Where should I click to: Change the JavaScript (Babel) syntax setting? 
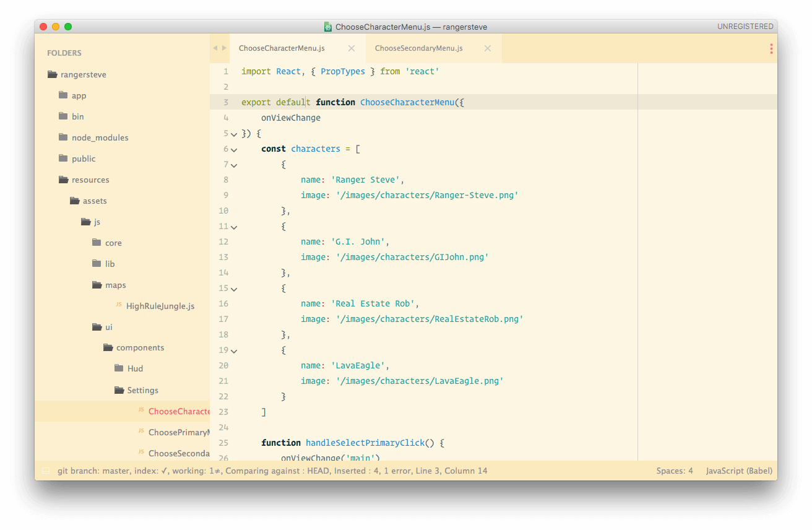(x=739, y=471)
